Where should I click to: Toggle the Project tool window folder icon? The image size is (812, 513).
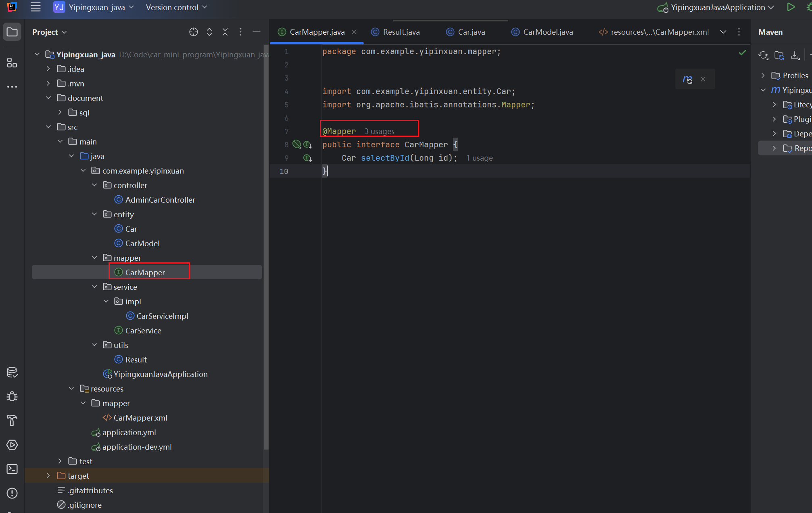click(x=12, y=32)
